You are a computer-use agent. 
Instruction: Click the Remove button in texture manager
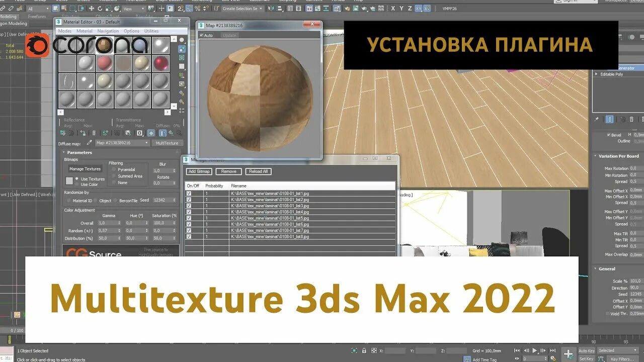pyautogui.click(x=228, y=171)
